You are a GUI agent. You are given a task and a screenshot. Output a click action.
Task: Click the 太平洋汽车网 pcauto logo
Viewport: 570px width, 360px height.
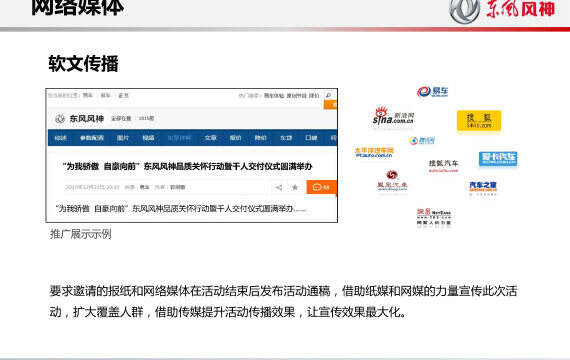tap(374, 152)
